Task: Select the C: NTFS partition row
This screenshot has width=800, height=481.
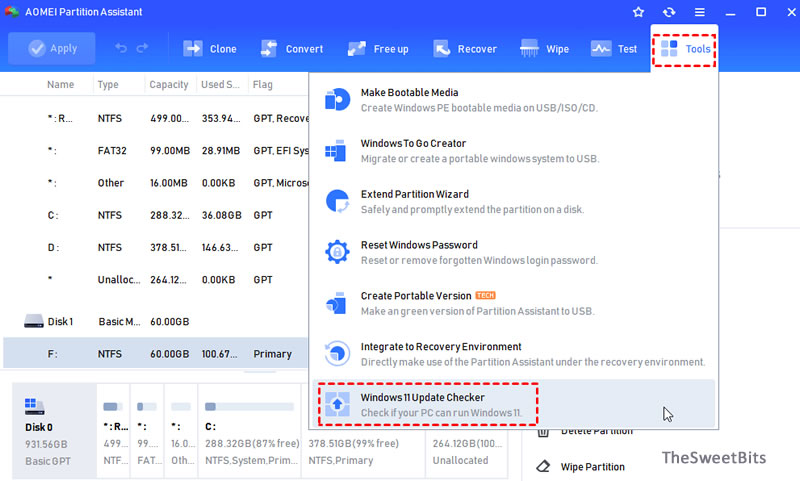Action: click(156, 215)
